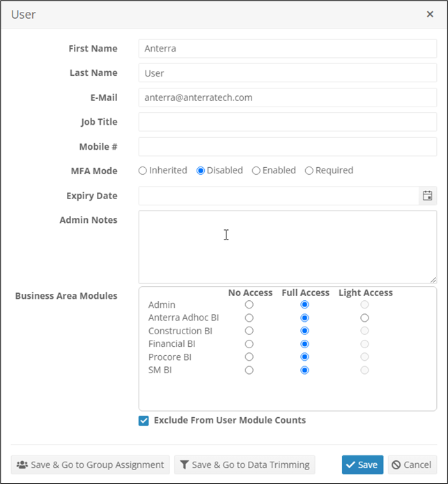This screenshot has height=484, width=448.
Task: Click Save & Go to Group Assignment
Action: pyautogui.click(x=90, y=465)
